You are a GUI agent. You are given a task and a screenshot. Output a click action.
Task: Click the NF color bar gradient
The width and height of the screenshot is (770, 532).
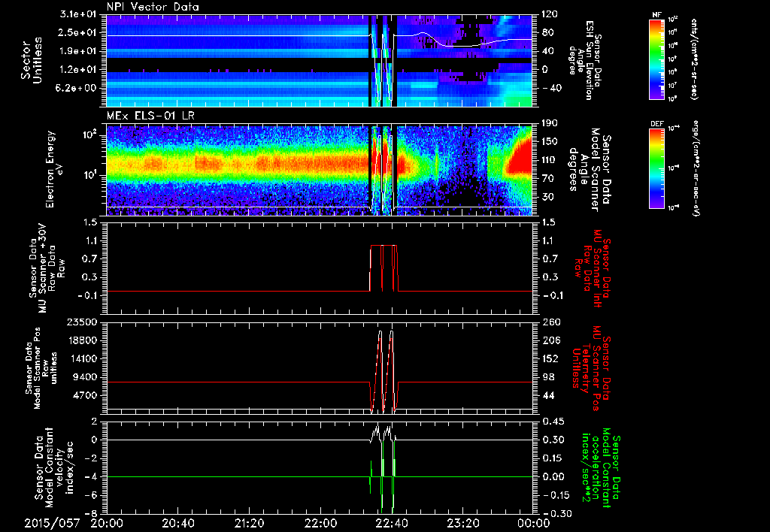pyautogui.click(x=657, y=59)
